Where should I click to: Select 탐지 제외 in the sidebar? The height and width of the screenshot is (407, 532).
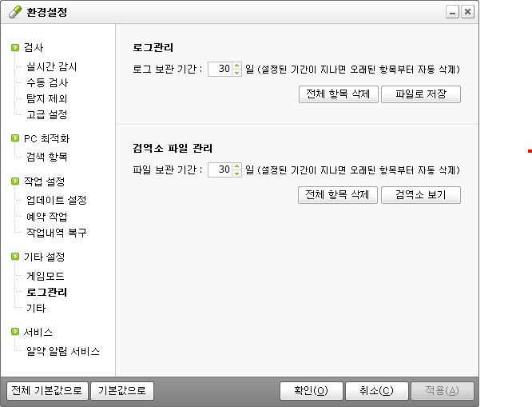pos(47,98)
